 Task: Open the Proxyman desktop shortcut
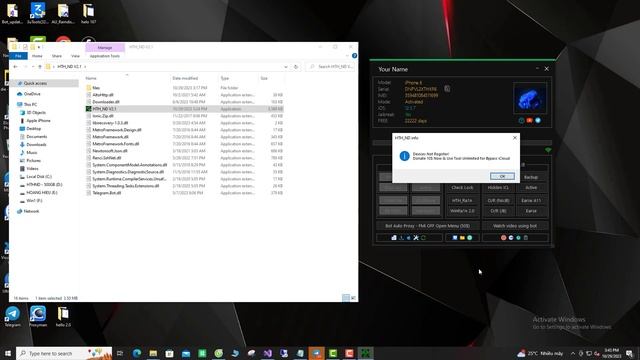[x=38, y=317]
